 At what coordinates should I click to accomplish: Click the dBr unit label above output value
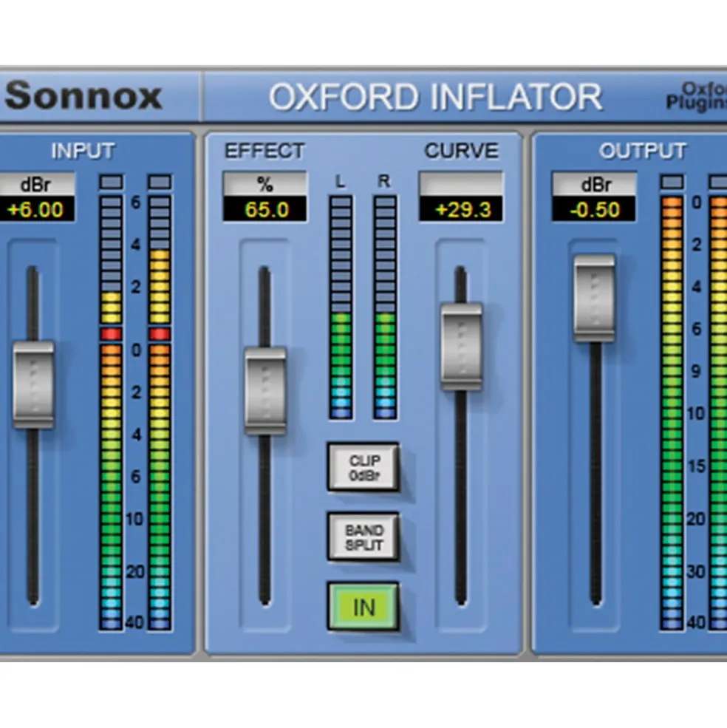click(x=595, y=185)
